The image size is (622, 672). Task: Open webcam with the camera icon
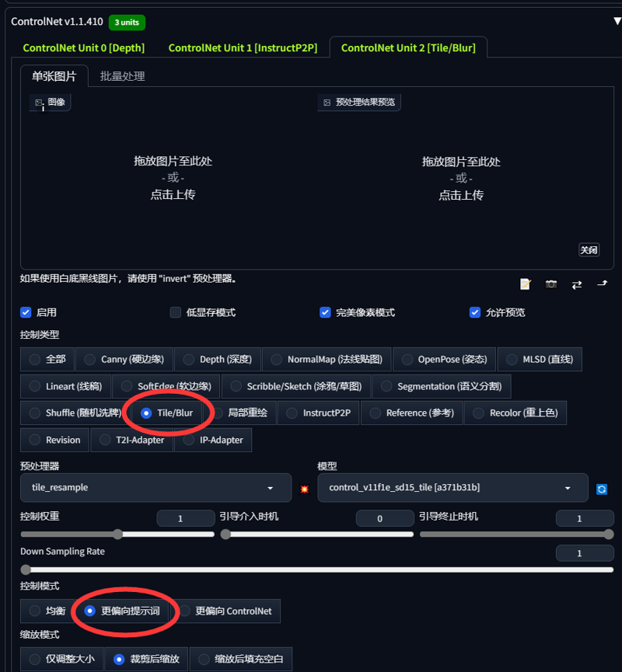click(x=550, y=284)
